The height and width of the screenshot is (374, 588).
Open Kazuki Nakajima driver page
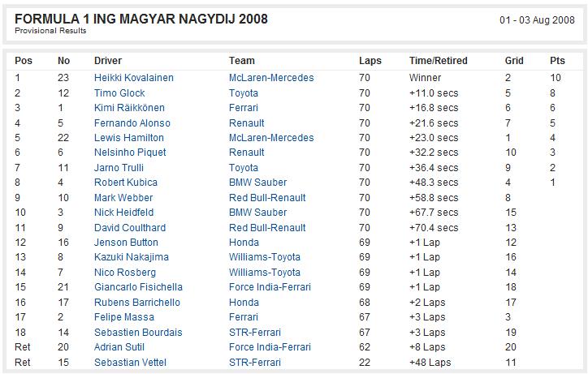click(132, 256)
